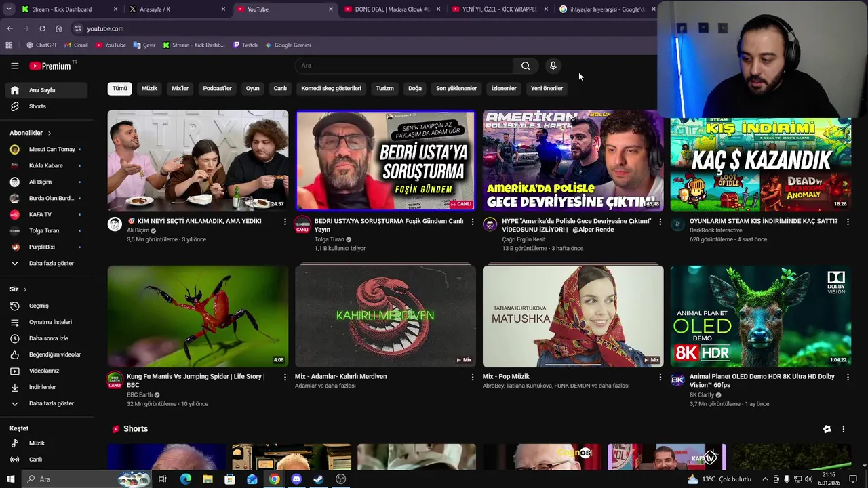Open Canlı under Keşfet in sidebar

(46, 460)
